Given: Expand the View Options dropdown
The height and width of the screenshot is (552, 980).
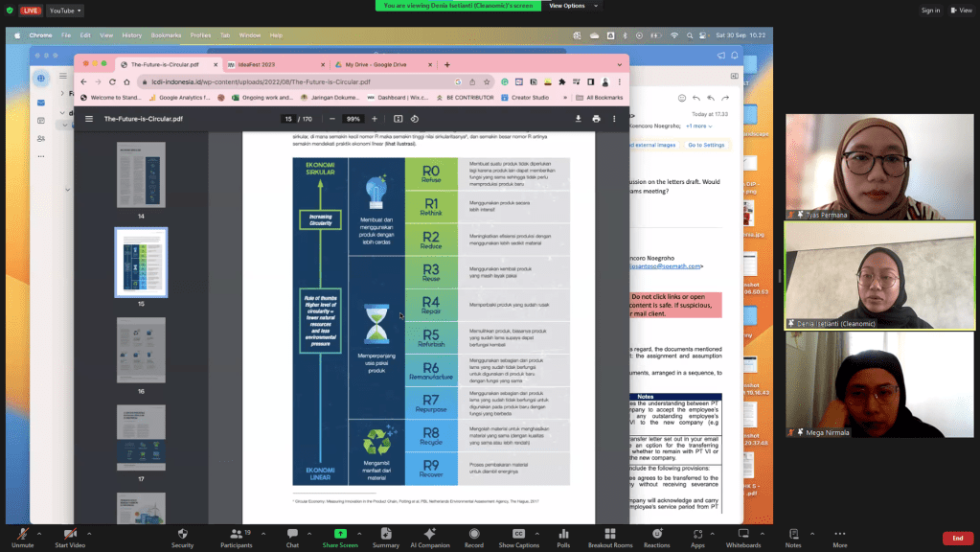Looking at the screenshot, I should click(x=567, y=6).
